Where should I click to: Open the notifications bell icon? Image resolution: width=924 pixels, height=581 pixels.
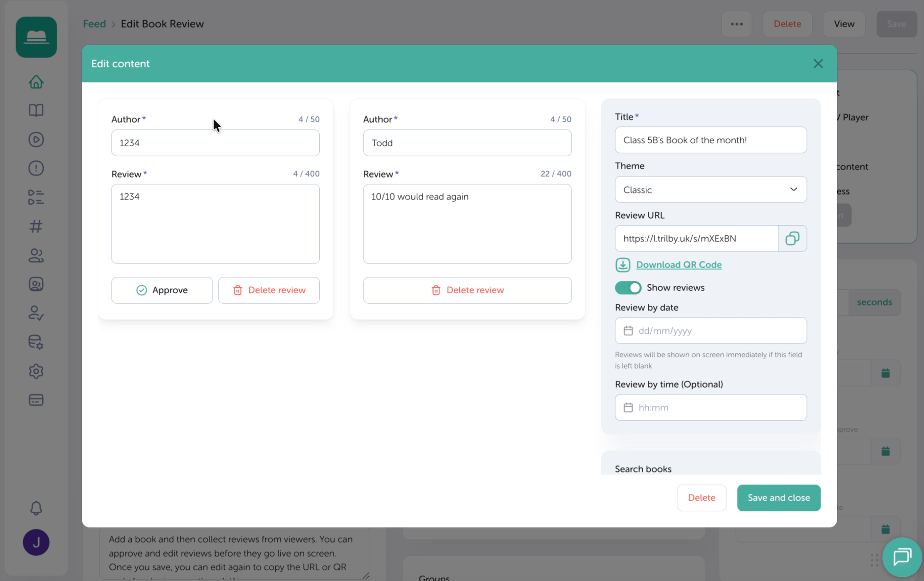coord(36,508)
